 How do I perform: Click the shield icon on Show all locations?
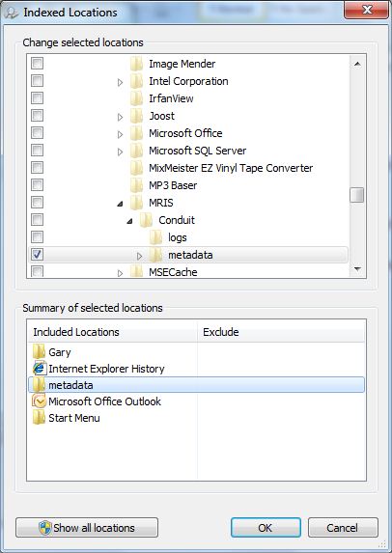tap(45, 528)
